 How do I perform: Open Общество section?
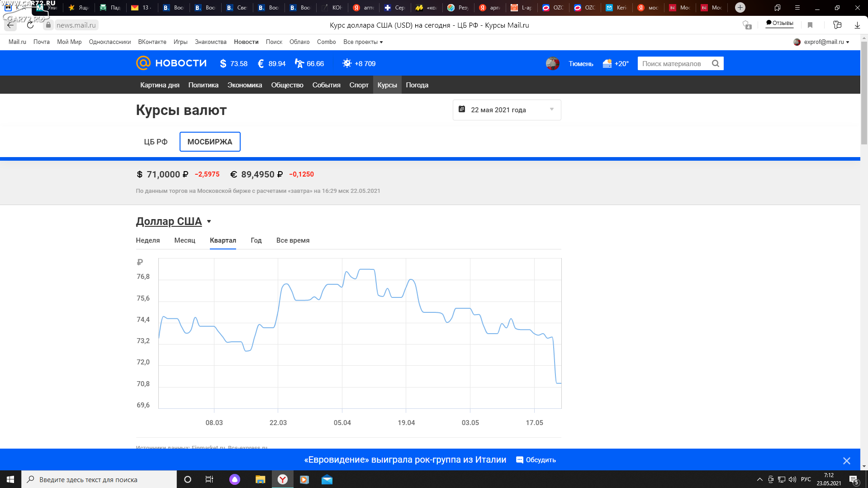click(x=287, y=85)
